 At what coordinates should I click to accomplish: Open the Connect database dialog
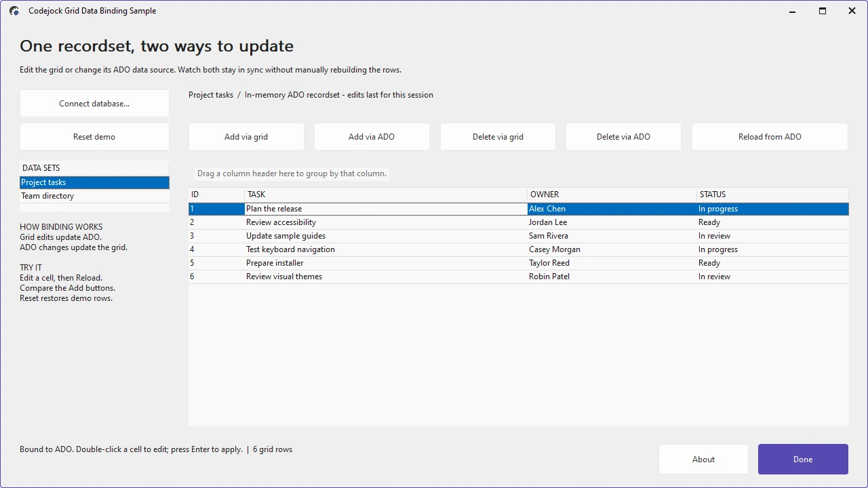(x=94, y=104)
